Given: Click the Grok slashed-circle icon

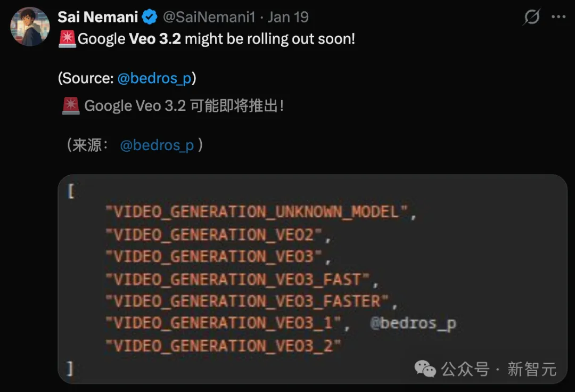Looking at the screenshot, I should coord(531,18).
